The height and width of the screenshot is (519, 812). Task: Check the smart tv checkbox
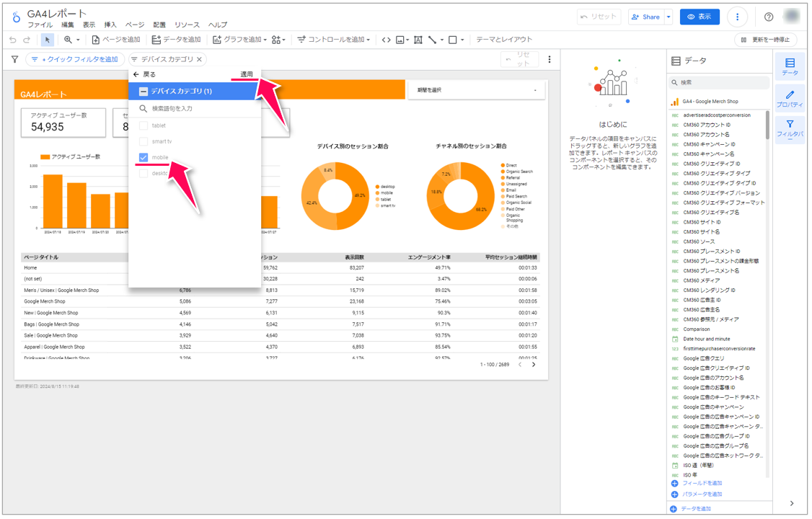pos(144,142)
